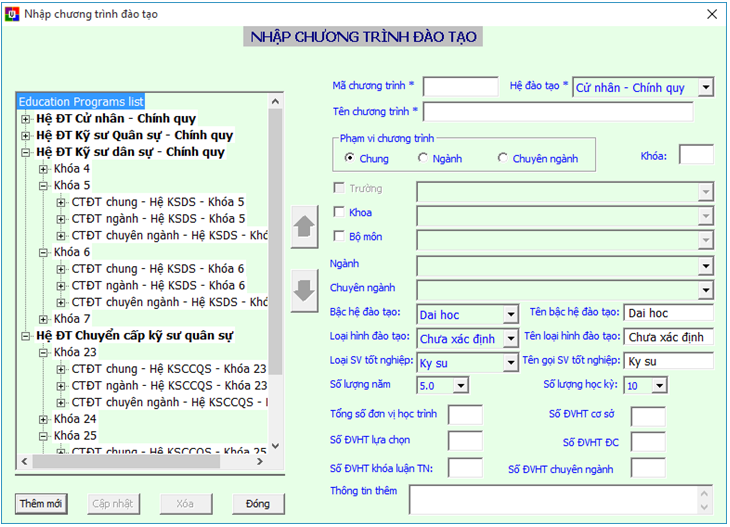The width and height of the screenshot is (730, 527).
Task: Choose the Chuyên ngành radio option
Action: (503, 158)
